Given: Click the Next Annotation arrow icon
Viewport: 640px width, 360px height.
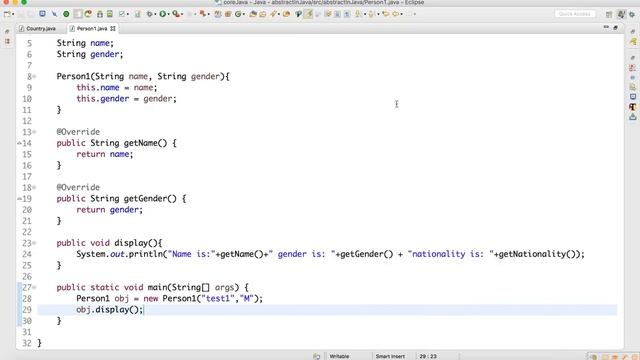Looking at the screenshot, I should pos(358,14).
